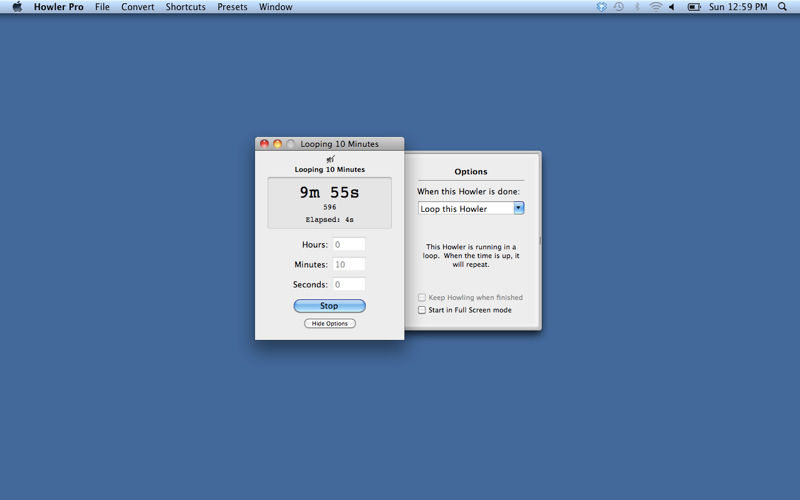This screenshot has width=800, height=500.
Task: Open the Convert menu
Action: [x=138, y=7]
